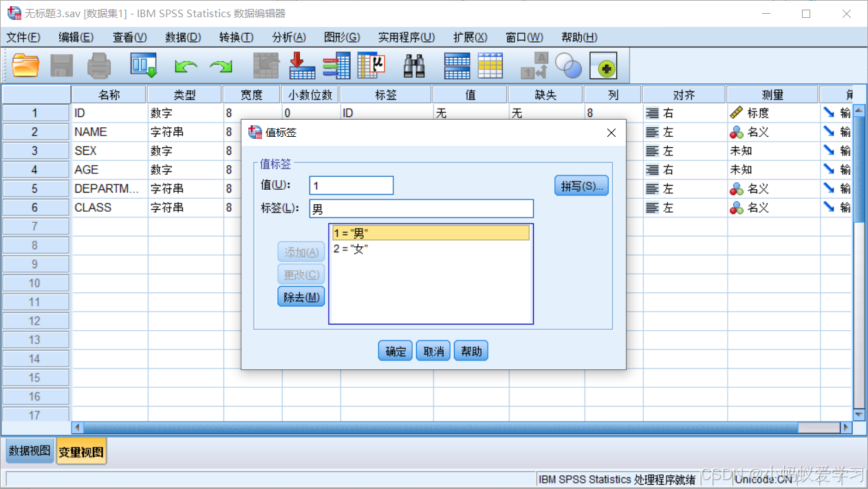
Task: Click align icon in SEX row
Action: (653, 151)
